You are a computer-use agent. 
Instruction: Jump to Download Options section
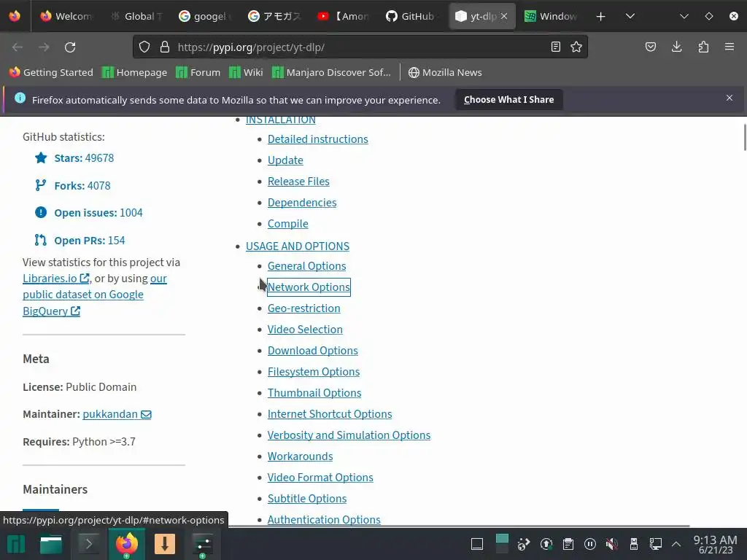[312, 351]
